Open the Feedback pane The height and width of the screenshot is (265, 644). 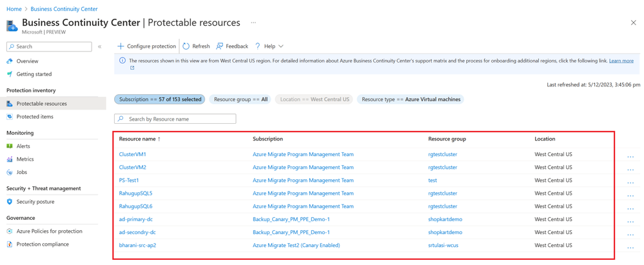[232, 46]
